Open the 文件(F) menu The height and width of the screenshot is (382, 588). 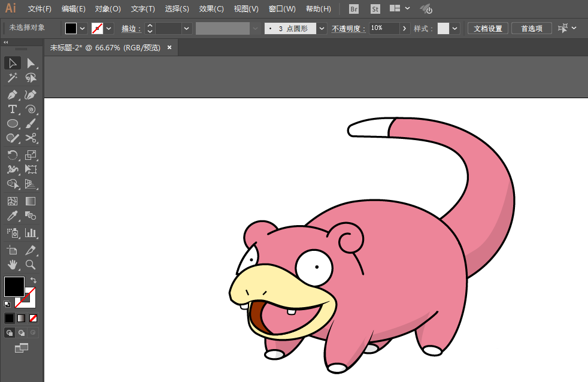40,8
